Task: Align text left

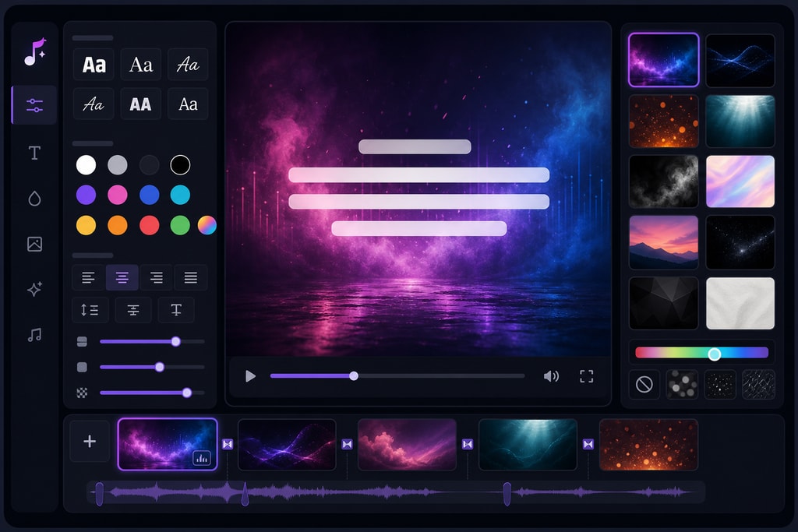Action: [89, 278]
